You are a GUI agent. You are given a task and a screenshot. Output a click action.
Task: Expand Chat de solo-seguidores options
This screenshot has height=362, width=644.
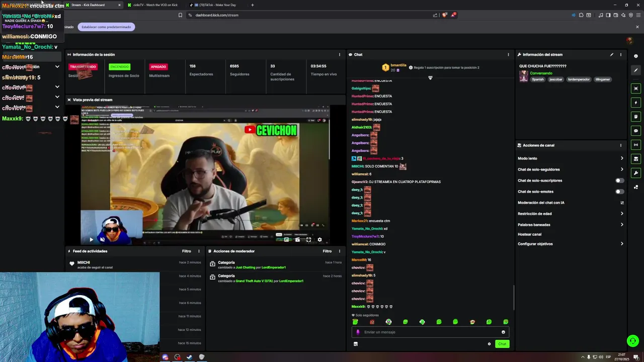pyautogui.click(x=571, y=169)
